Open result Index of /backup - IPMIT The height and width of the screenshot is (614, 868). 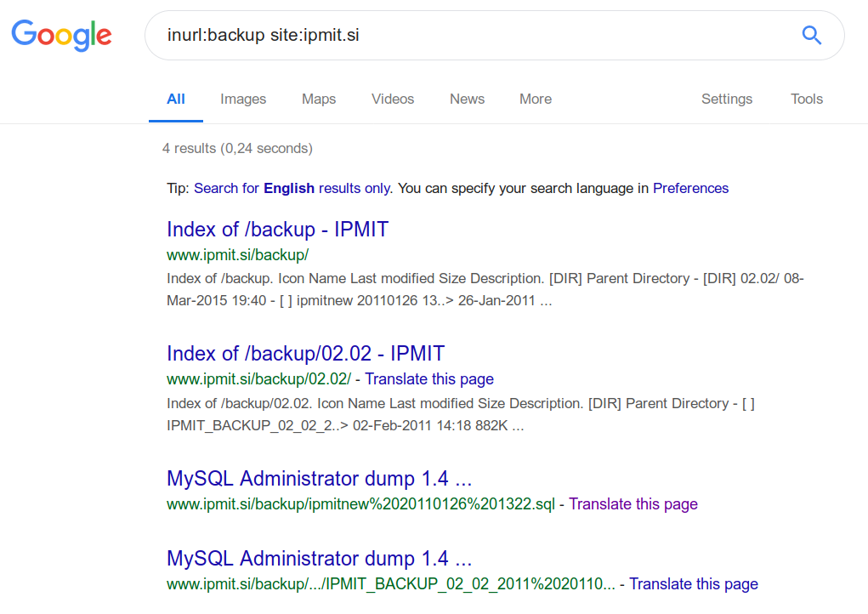277,230
